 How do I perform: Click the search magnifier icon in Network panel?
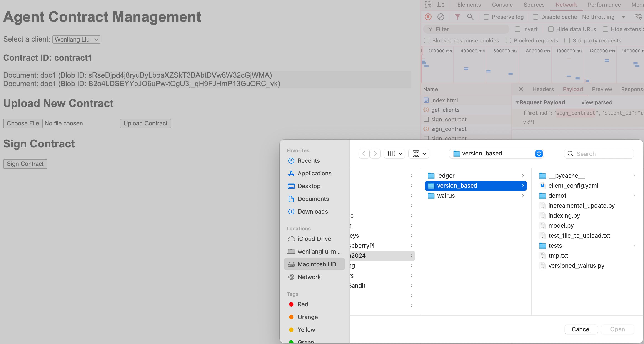[x=470, y=17]
